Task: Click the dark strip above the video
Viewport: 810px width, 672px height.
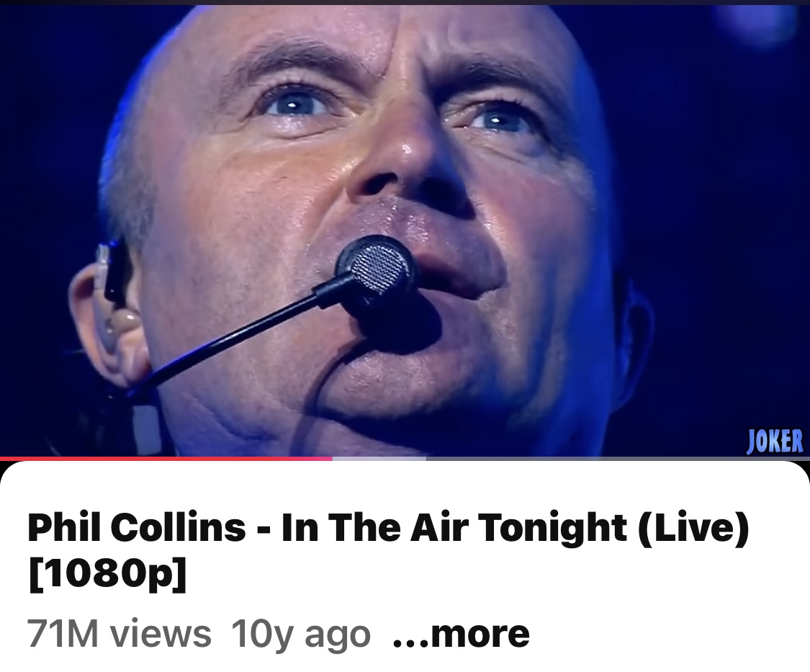Action: [405, 2]
